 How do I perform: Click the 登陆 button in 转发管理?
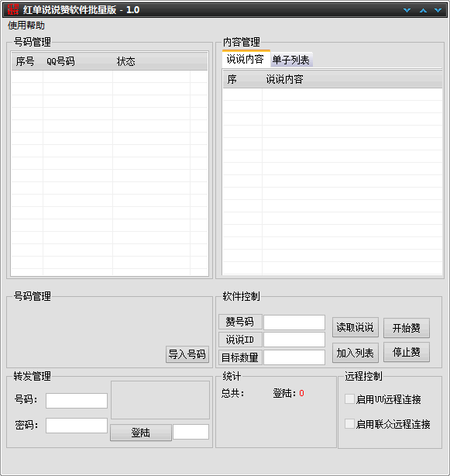[x=141, y=433]
